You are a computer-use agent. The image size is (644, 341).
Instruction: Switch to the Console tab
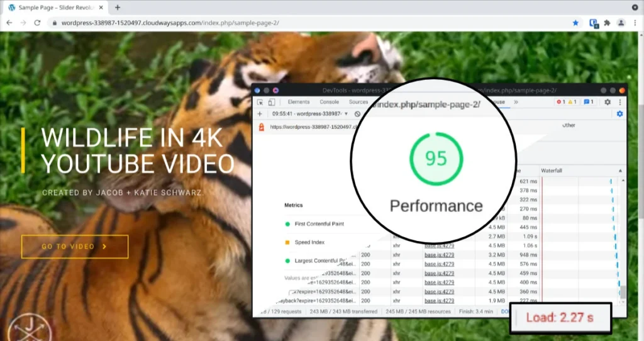pyautogui.click(x=330, y=102)
